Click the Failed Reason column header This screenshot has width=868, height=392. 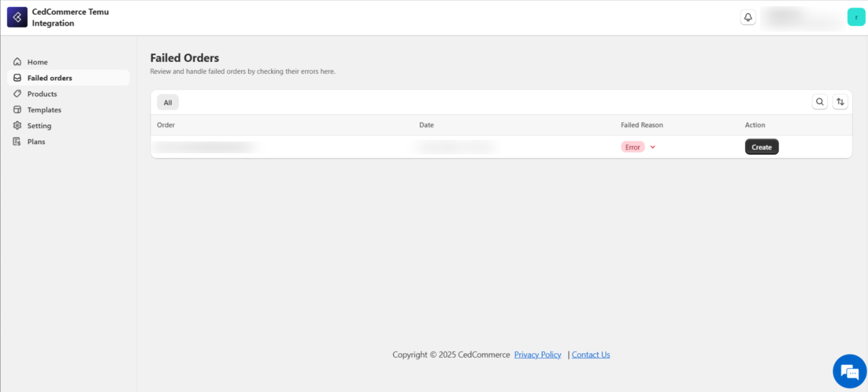[642, 125]
